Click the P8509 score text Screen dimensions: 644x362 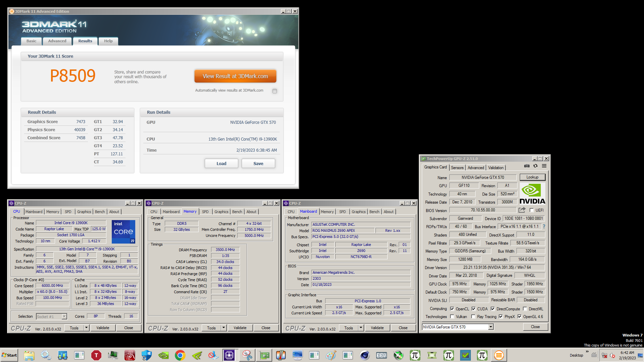click(73, 75)
